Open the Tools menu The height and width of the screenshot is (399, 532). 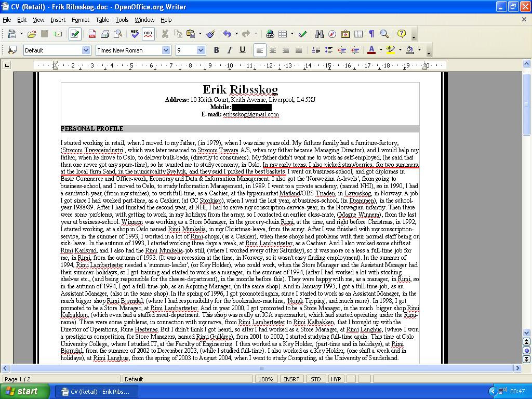[122, 20]
